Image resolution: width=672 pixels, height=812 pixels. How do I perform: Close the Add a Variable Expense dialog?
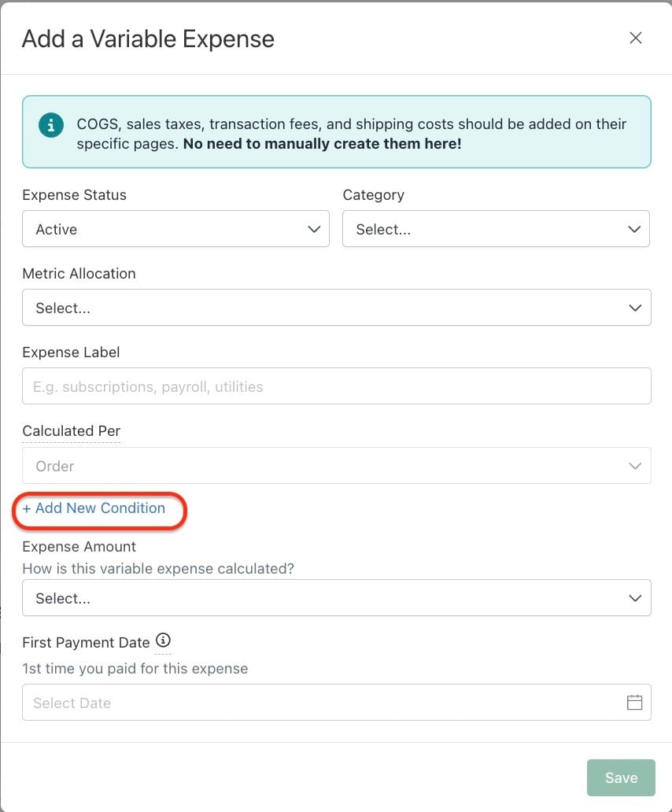pos(635,38)
